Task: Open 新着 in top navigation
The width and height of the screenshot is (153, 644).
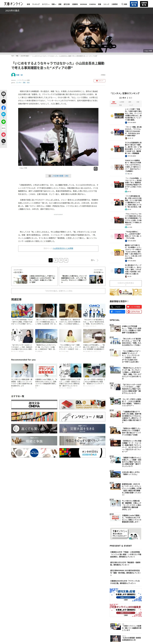Action: tap(28, 4)
